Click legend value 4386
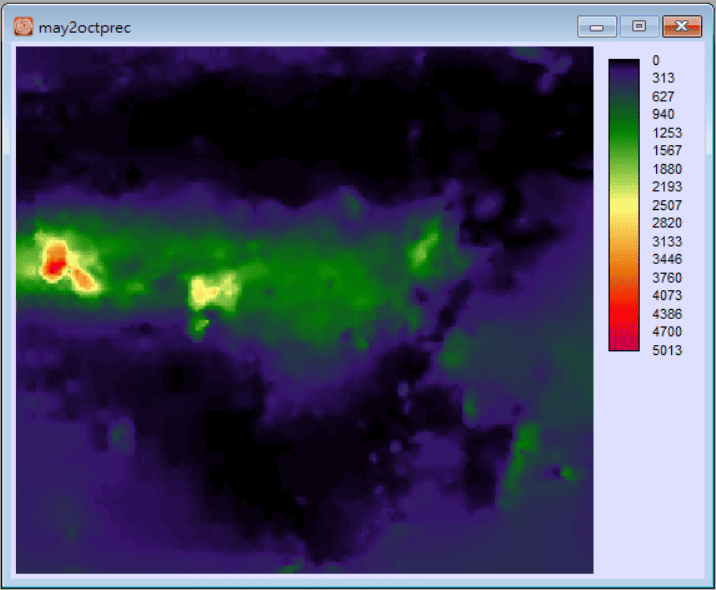The width and height of the screenshot is (716, 590). [x=667, y=314]
